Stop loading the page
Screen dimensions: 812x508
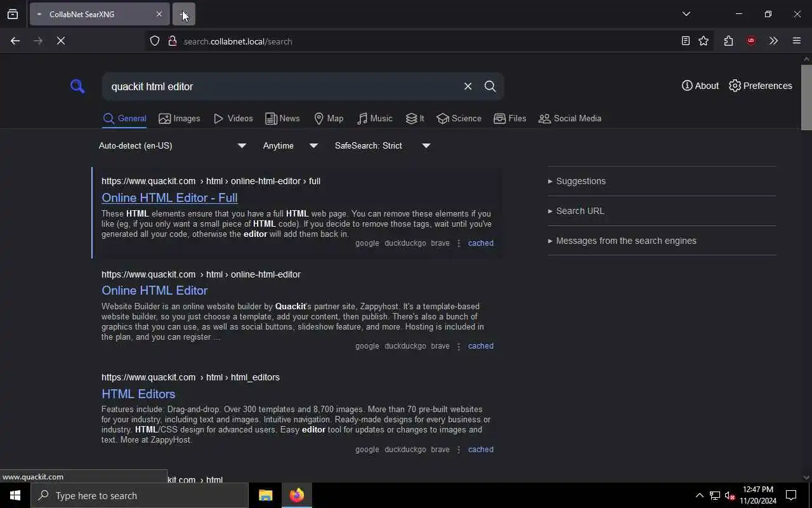tap(61, 41)
